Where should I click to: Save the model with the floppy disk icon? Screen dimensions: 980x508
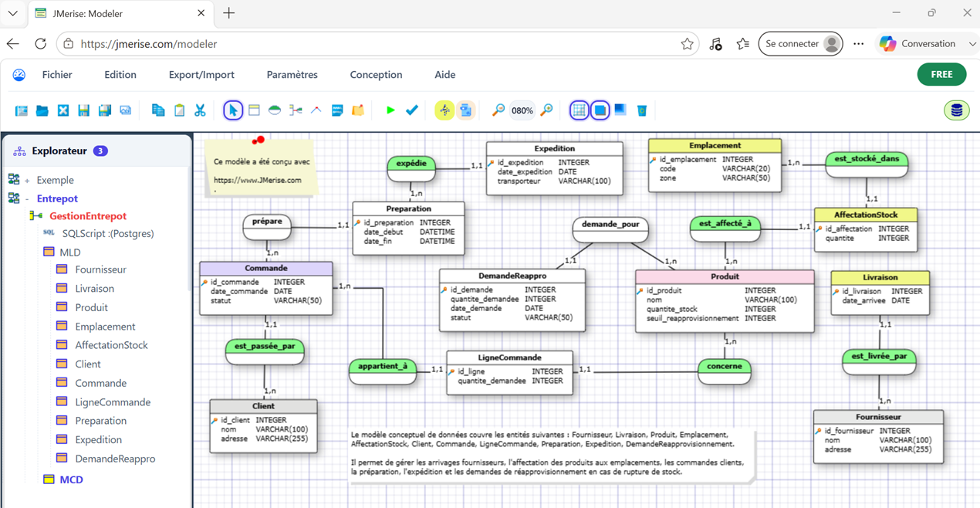pos(84,110)
